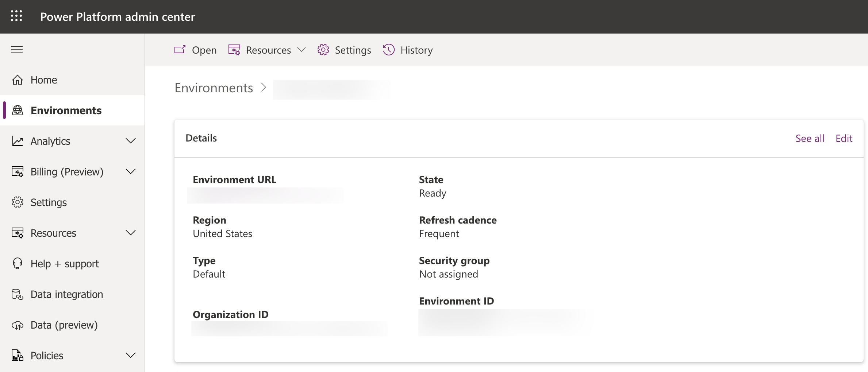The height and width of the screenshot is (372, 868).
Task: Open Billing (Preview) navigation item
Action: tap(72, 172)
